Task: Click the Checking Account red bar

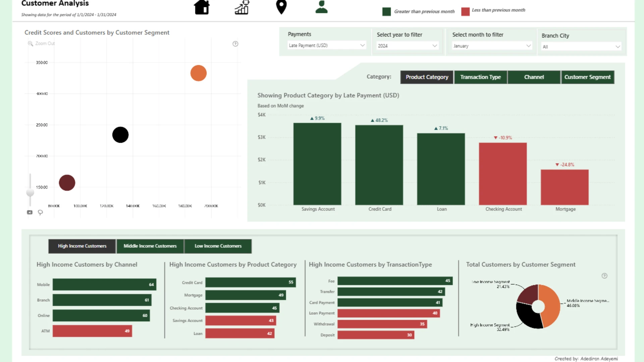Action: pyautogui.click(x=503, y=174)
